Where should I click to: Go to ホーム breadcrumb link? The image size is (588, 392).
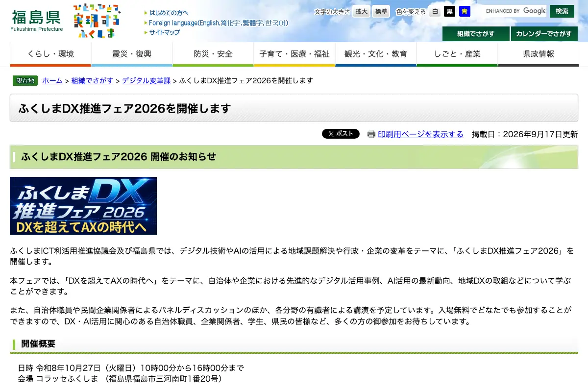(x=52, y=81)
